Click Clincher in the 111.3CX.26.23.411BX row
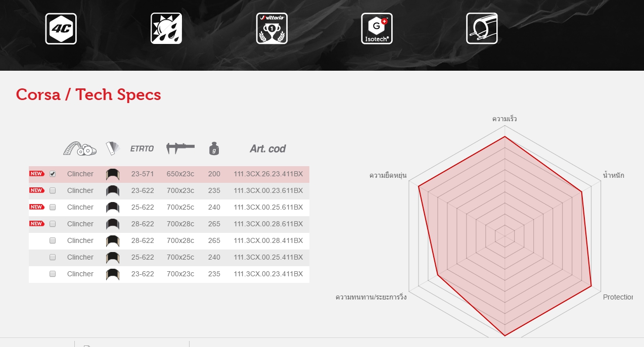The image size is (644, 347). (80, 174)
